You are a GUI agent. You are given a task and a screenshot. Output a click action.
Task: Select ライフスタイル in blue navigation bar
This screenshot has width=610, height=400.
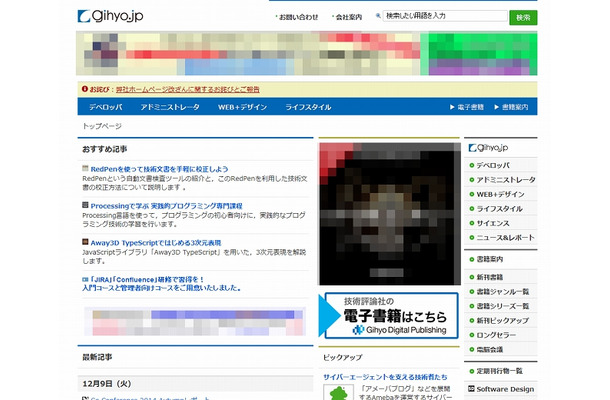pos(308,107)
